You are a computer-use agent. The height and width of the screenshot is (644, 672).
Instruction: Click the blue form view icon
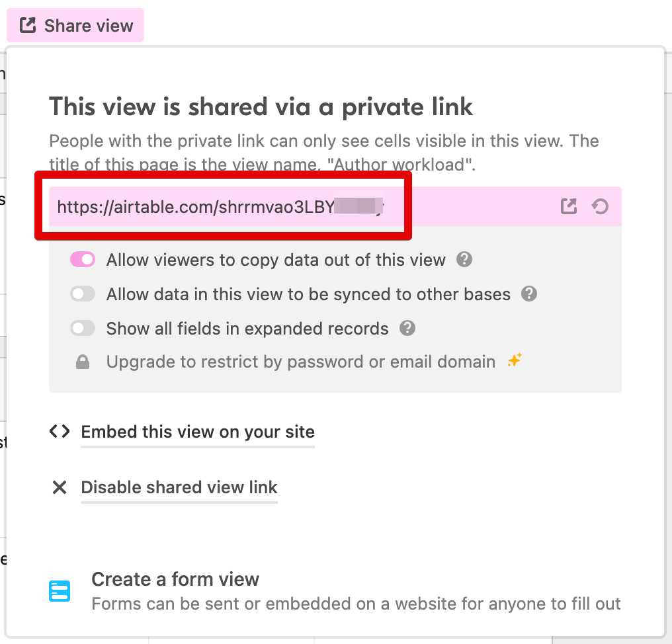60,590
